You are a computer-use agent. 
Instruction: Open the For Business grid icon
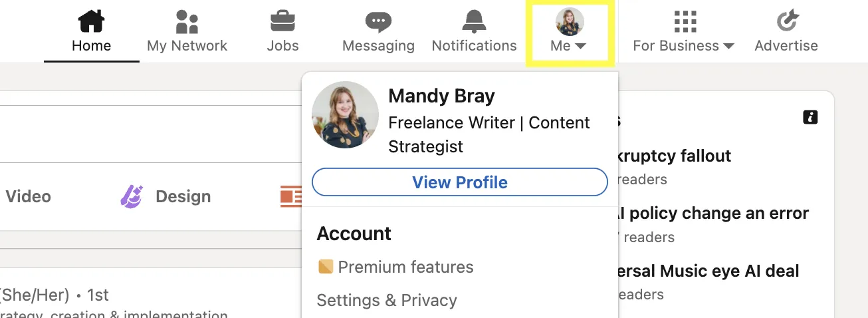[685, 21]
